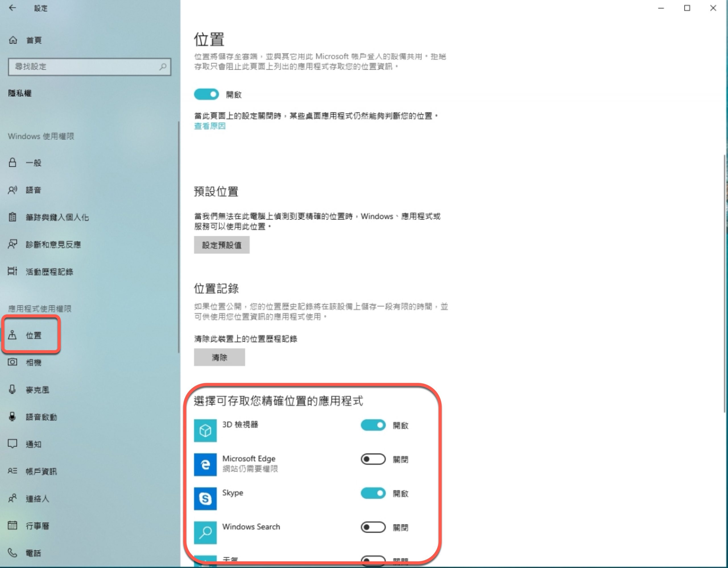Open 相機 camera icon in sidebar
The width and height of the screenshot is (728, 568).
[x=12, y=362]
